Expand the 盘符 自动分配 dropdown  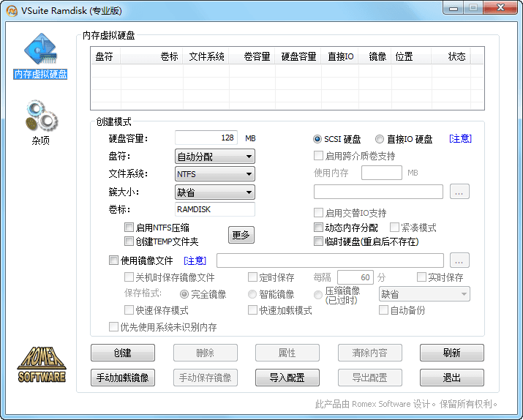(215, 156)
